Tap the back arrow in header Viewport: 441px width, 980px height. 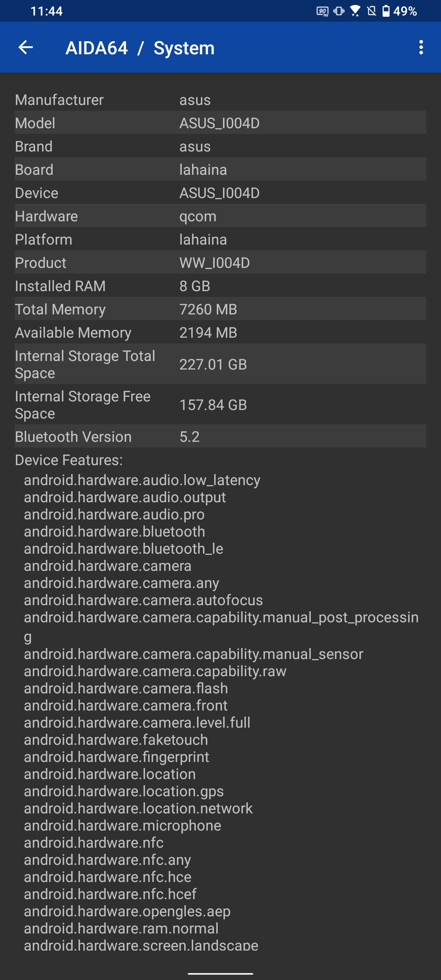tap(26, 47)
